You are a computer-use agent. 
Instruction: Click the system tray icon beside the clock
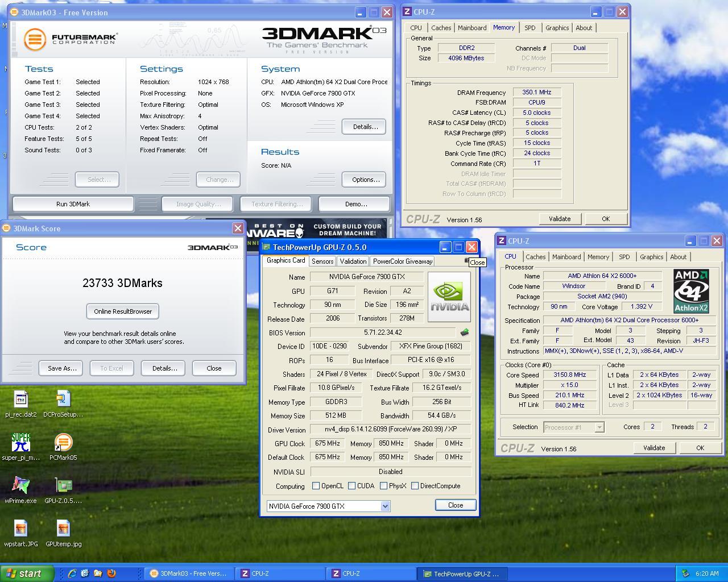pyautogui.click(x=685, y=573)
